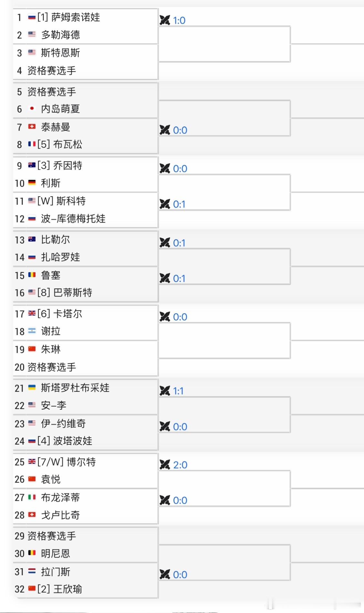The height and width of the screenshot is (613, 364).
Task: Click head-to-head icon for 比勒尔 vs 扎哈罗娃
Action: click(165, 243)
